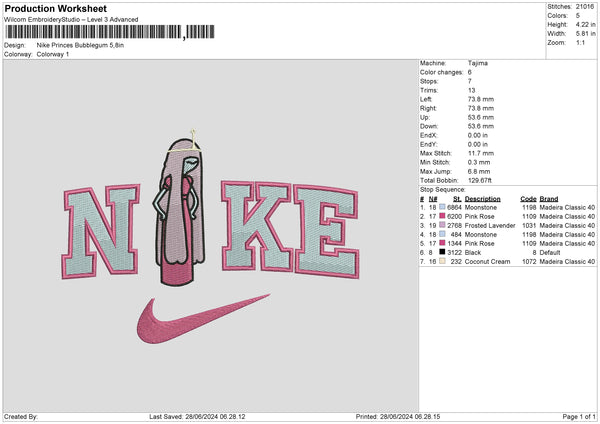This screenshot has width=600, height=424.
Task: Click the Frosted Lavender color swatch
Action: [442, 225]
